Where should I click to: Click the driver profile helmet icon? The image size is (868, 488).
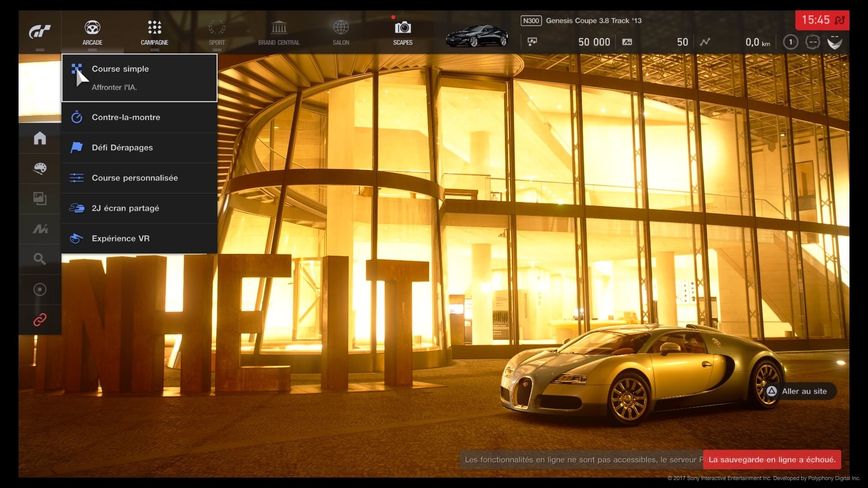pyautogui.click(x=835, y=42)
